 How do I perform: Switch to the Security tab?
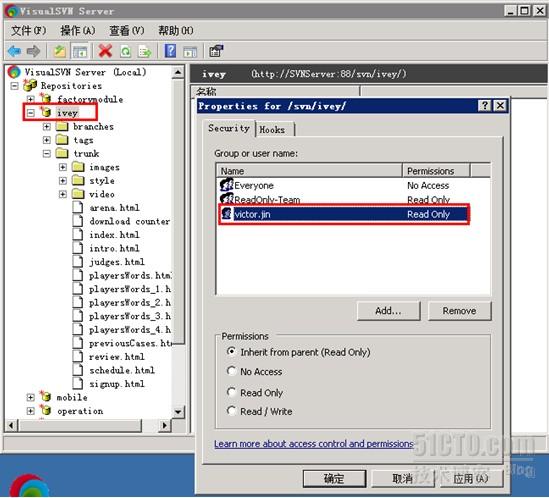point(229,128)
